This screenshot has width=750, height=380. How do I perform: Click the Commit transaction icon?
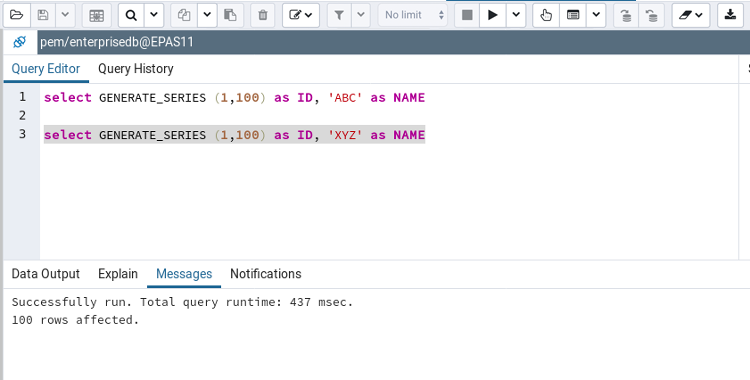[626, 15]
